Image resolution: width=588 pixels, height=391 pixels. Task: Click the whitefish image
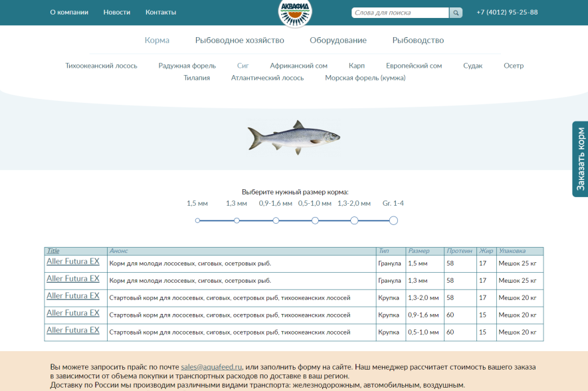point(294,137)
